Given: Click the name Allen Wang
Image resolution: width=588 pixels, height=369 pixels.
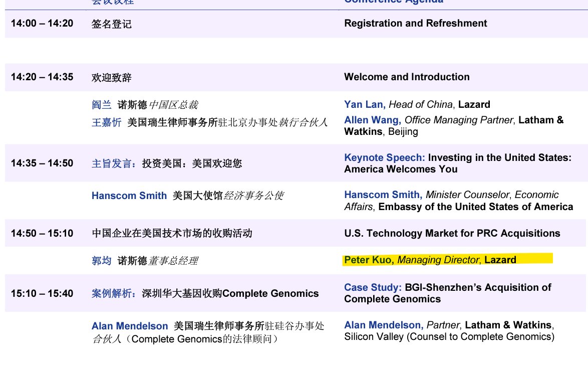Looking at the screenshot, I should [x=372, y=120].
